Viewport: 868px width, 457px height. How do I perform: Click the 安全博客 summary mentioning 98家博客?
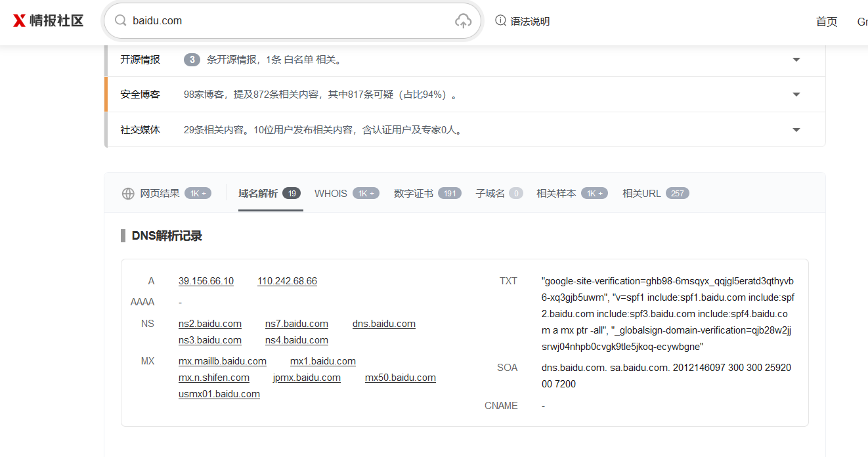(320, 95)
